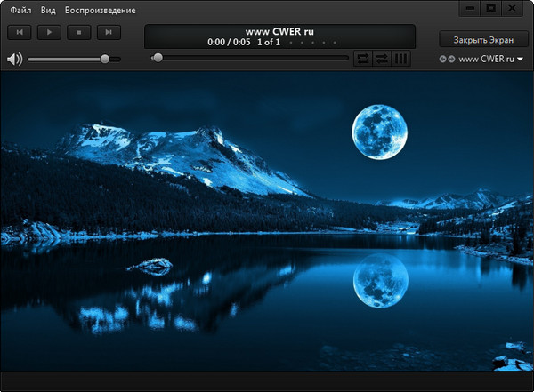This screenshot has width=534, height=392.
Task: Minimize the player window
Action: click(x=470, y=8)
